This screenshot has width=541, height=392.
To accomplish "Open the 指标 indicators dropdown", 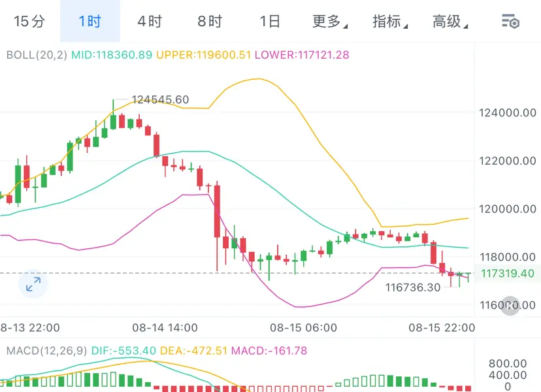I will pos(390,22).
